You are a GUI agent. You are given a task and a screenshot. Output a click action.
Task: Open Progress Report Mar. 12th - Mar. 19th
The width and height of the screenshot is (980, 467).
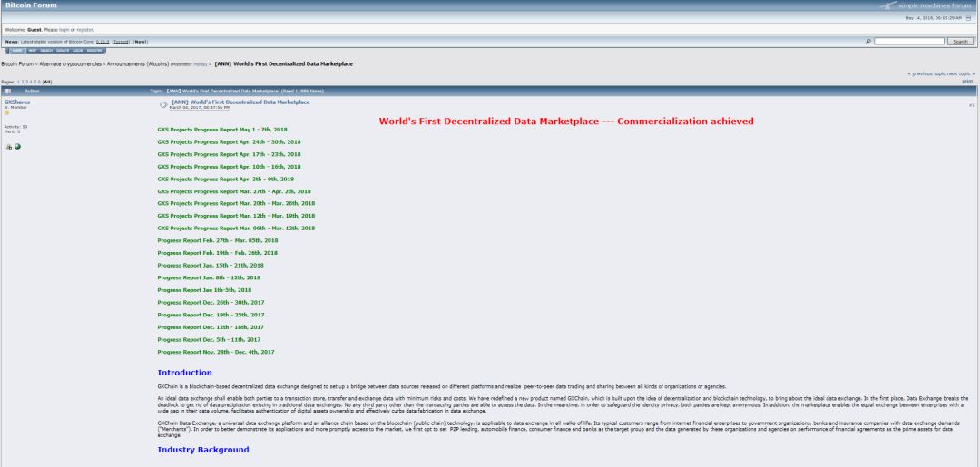(x=236, y=216)
